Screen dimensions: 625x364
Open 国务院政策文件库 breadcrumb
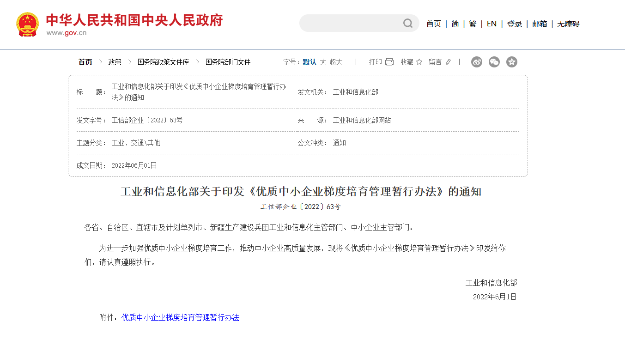[x=164, y=62]
